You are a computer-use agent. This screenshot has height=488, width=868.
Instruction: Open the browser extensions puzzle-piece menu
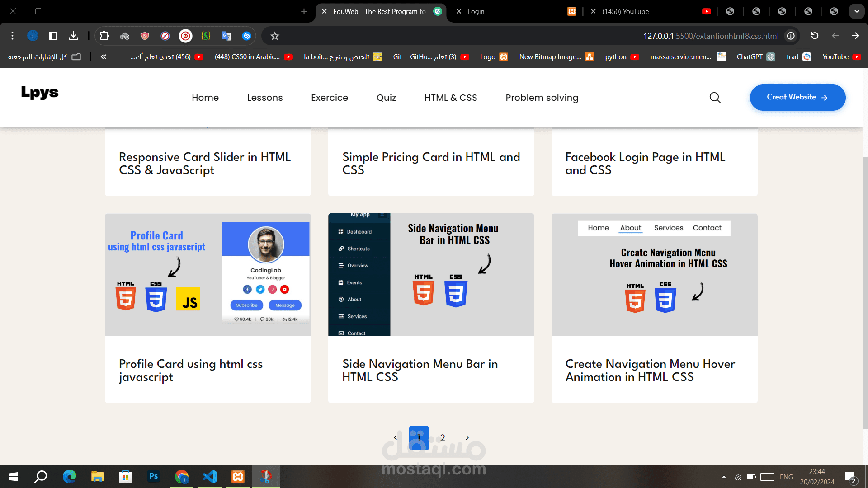pos(104,36)
